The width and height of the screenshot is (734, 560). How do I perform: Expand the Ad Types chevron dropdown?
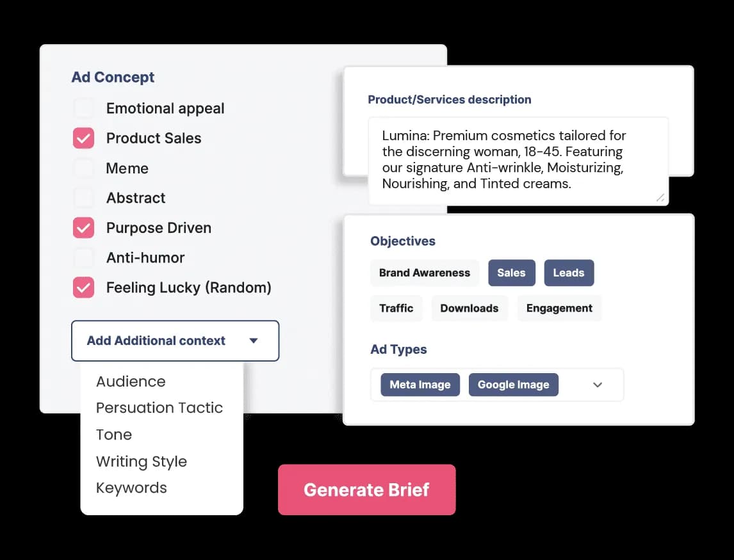(x=597, y=385)
